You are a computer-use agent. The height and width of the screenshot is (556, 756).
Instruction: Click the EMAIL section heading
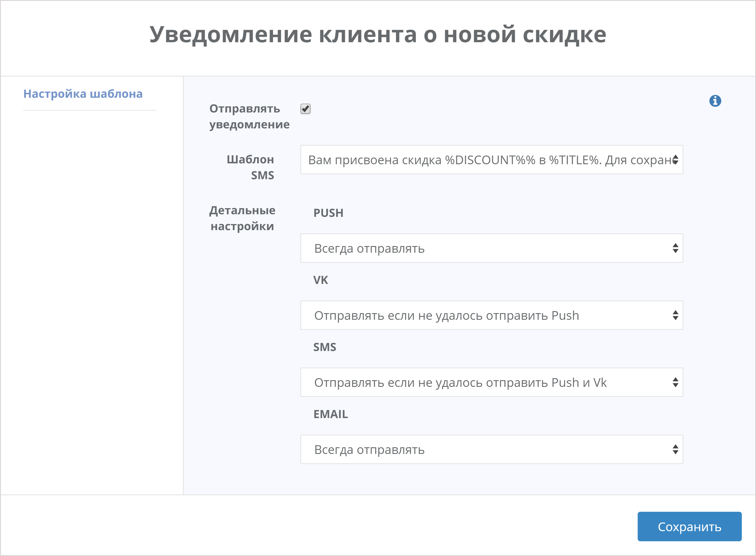331,414
